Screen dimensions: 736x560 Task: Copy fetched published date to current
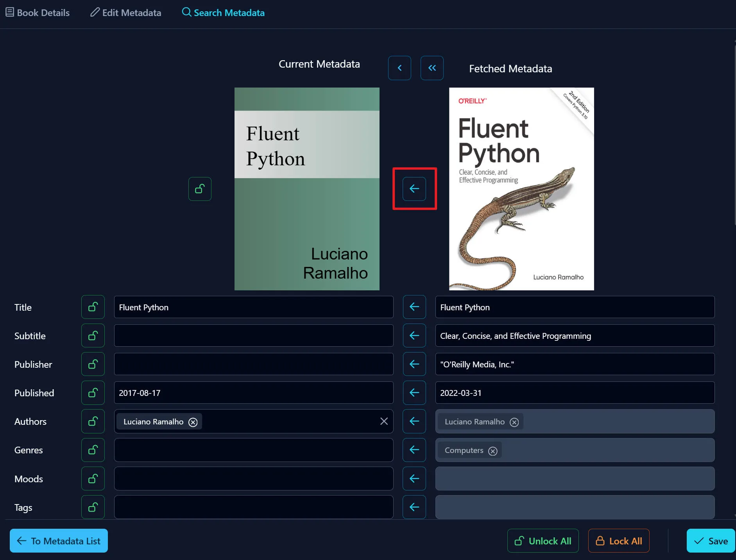click(414, 393)
